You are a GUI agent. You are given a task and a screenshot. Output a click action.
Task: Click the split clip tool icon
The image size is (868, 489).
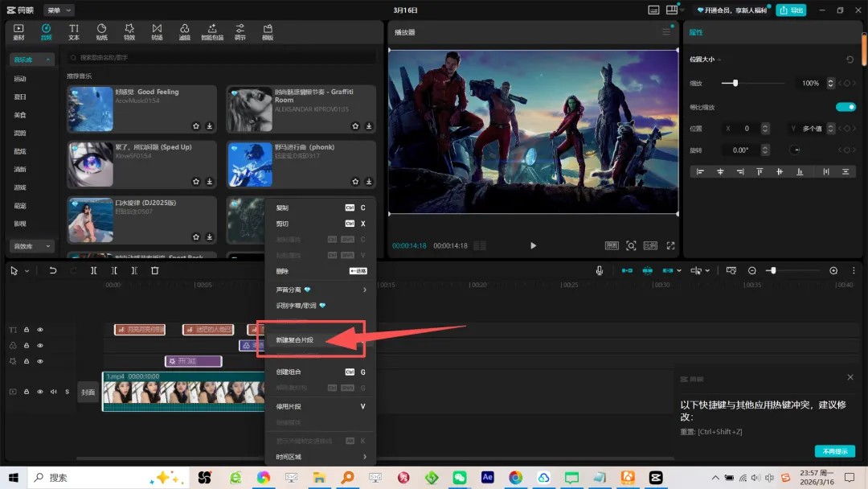pos(93,271)
